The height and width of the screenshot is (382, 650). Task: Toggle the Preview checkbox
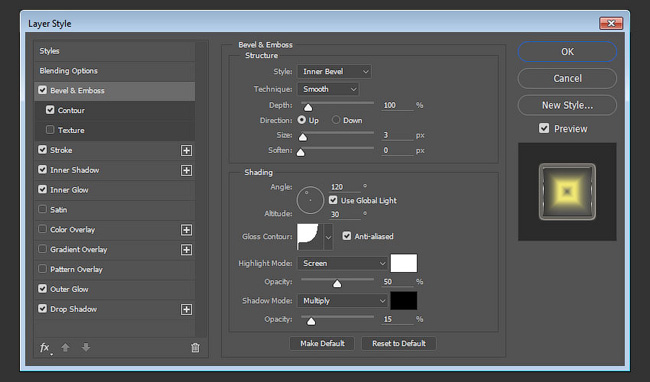544,128
